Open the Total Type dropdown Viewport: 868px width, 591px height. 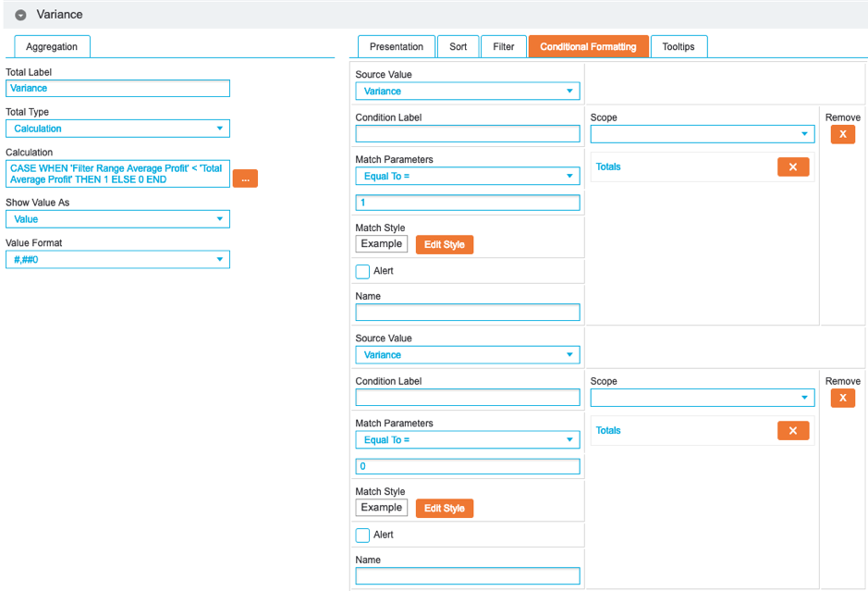(117, 129)
